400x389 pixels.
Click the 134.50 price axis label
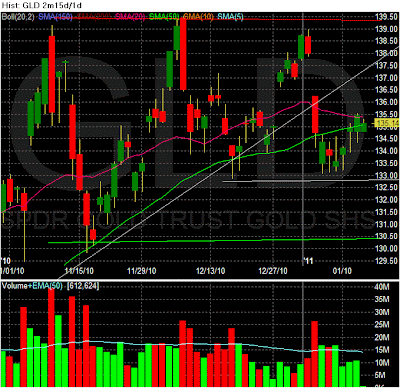click(386, 139)
